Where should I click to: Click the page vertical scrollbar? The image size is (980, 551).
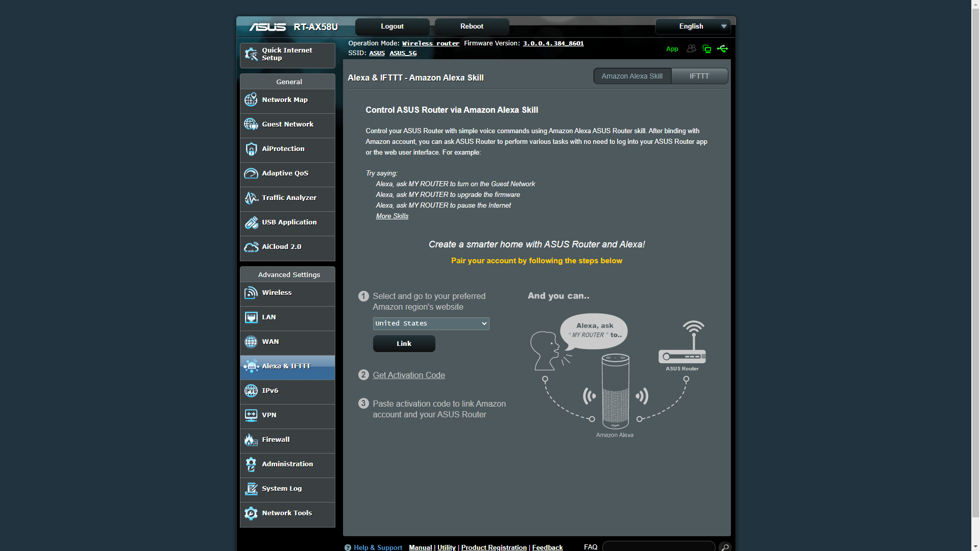click(x=975, y=265)
